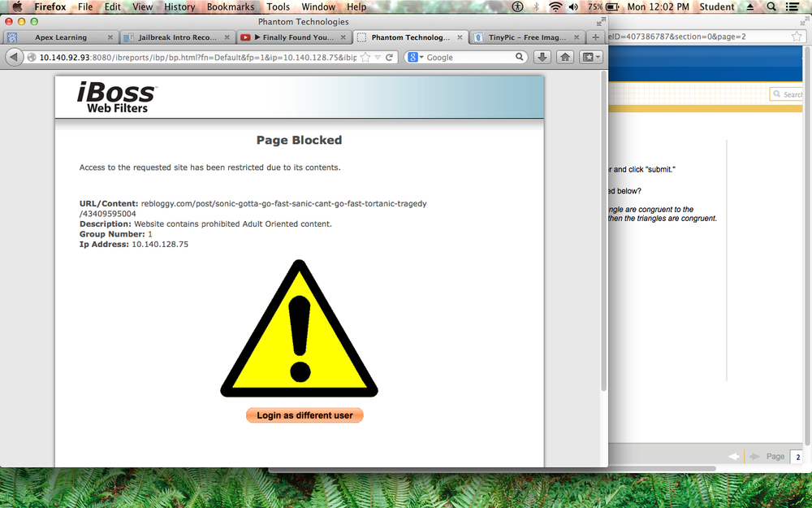Open the URL history dropdown arrow
The image size is (812, 508).
[378, 57]
